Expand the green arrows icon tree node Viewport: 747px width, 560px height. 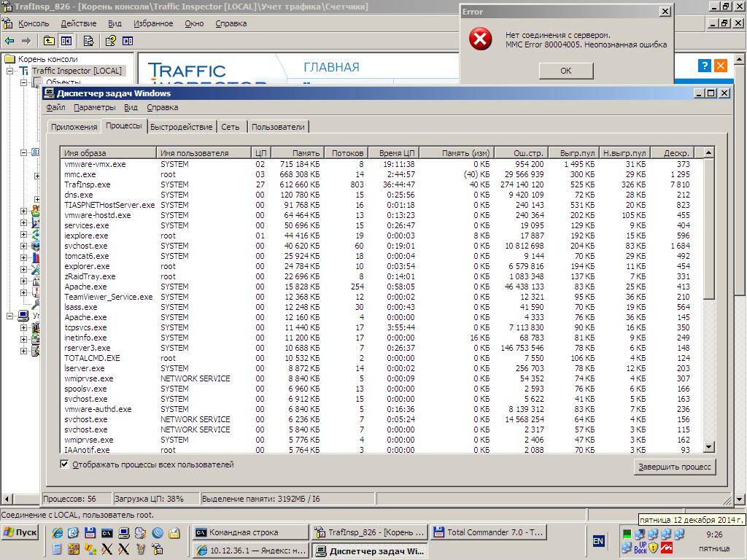23,234
